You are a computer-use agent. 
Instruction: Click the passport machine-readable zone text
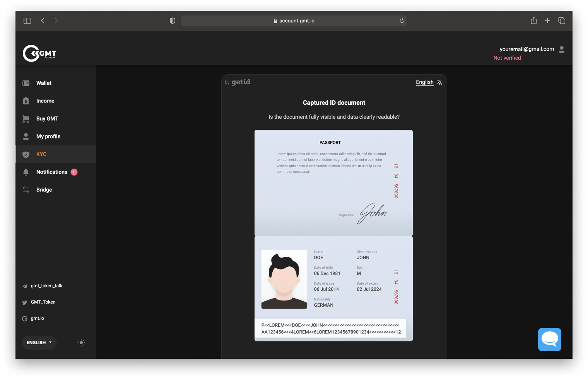(331, 329)
